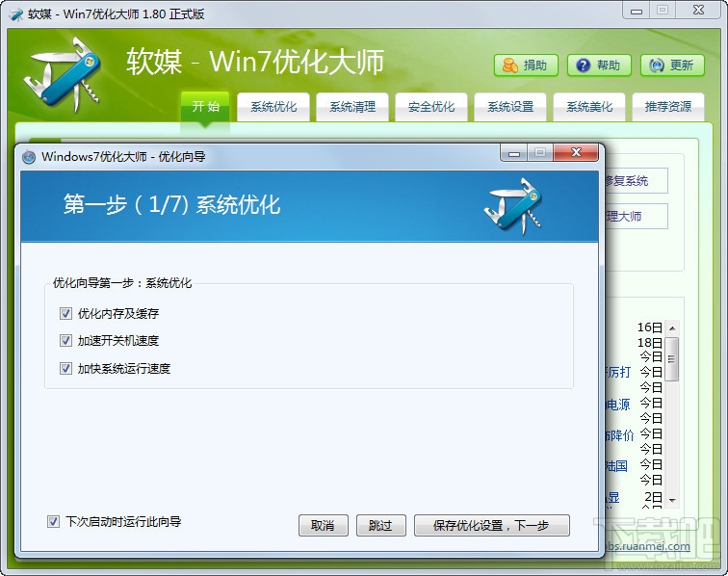
Task: Open the news item ending in 降价
Action: [619, 435]
